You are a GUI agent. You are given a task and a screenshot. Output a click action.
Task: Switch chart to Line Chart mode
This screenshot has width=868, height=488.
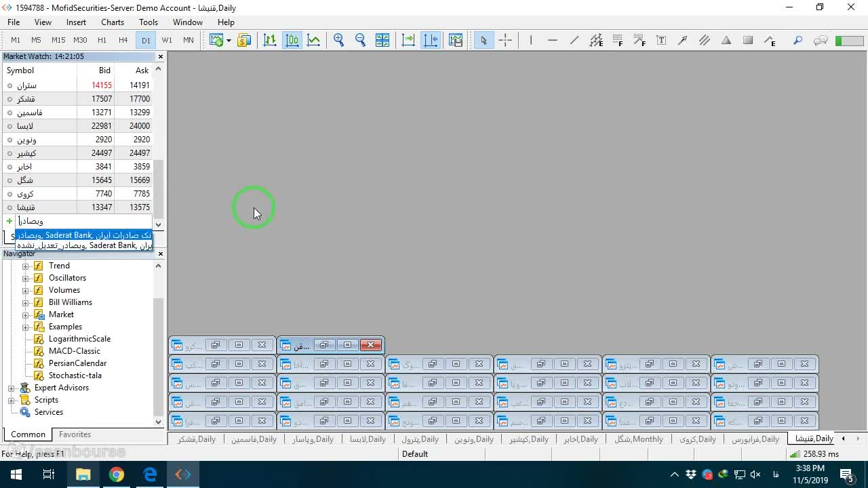(x=314, y=41)
